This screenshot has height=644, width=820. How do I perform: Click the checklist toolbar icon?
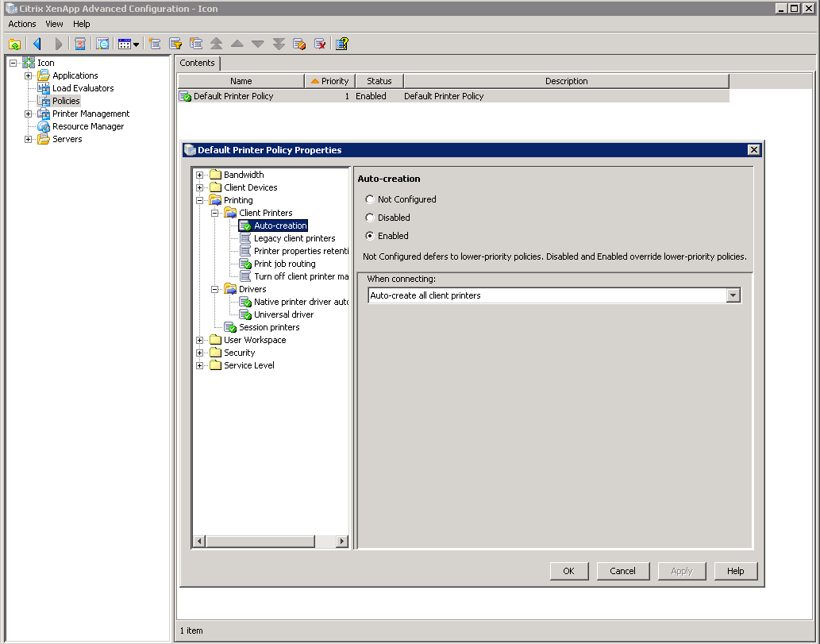click(80, 44)
